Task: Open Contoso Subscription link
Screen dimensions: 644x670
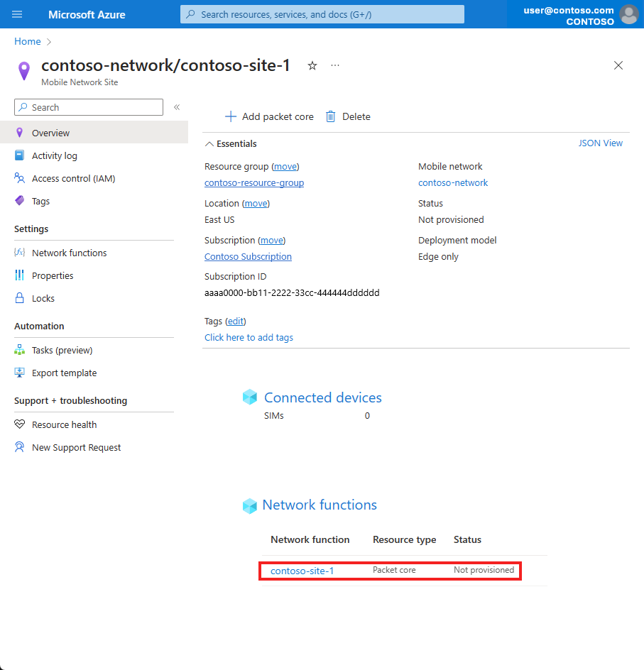Action: 248,256
